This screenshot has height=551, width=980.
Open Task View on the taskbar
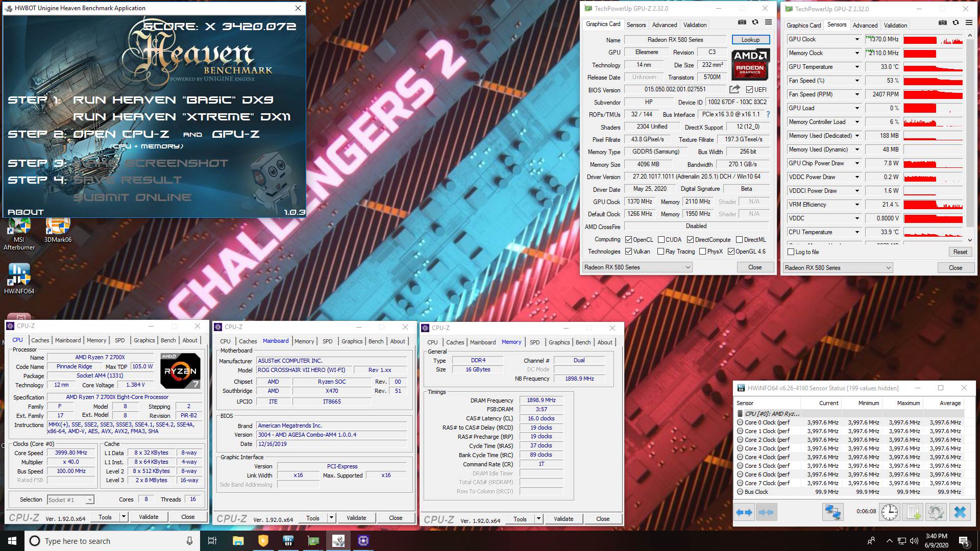click(213, 541)
